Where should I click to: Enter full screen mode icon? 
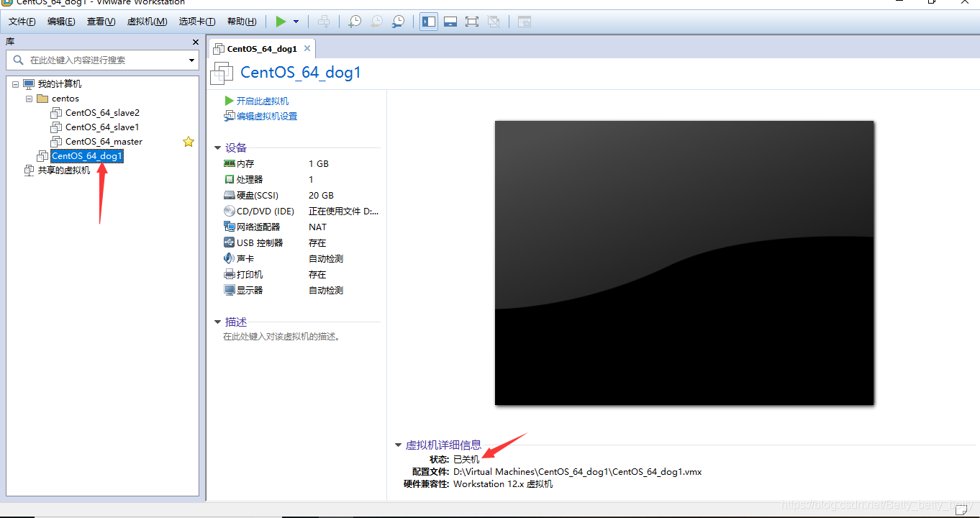(472, 22)
